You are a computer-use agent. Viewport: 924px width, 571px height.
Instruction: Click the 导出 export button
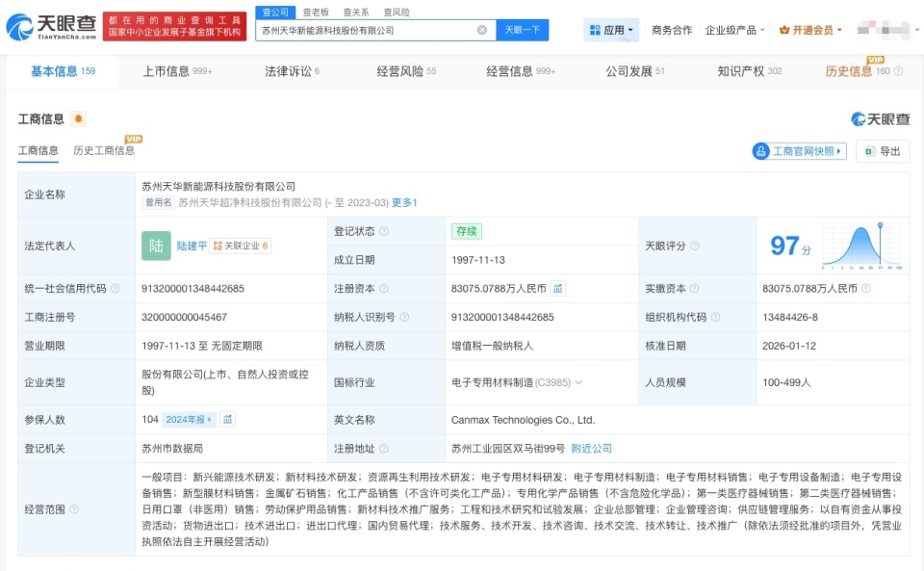coord(883,151)
